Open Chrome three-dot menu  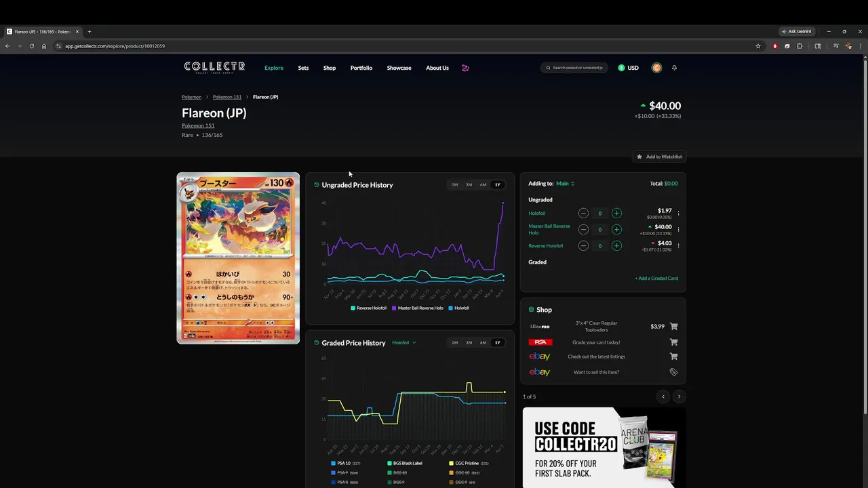tap(861, 46)
